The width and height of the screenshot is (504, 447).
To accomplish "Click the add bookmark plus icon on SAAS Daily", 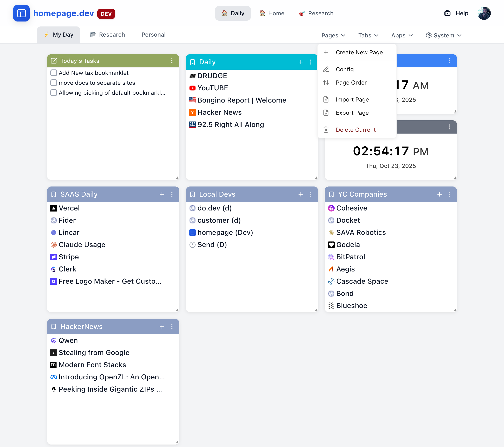I will pos(162,195).
